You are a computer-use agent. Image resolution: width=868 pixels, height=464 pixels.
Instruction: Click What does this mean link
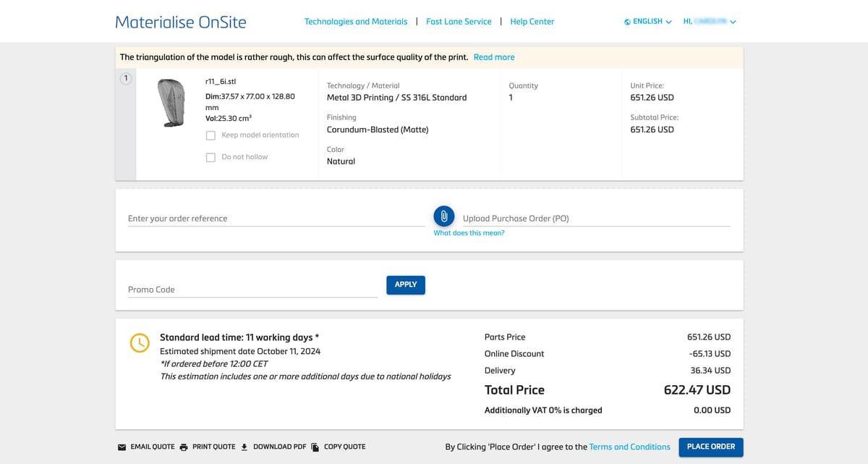pyautogui.click(x=469, y=233)
